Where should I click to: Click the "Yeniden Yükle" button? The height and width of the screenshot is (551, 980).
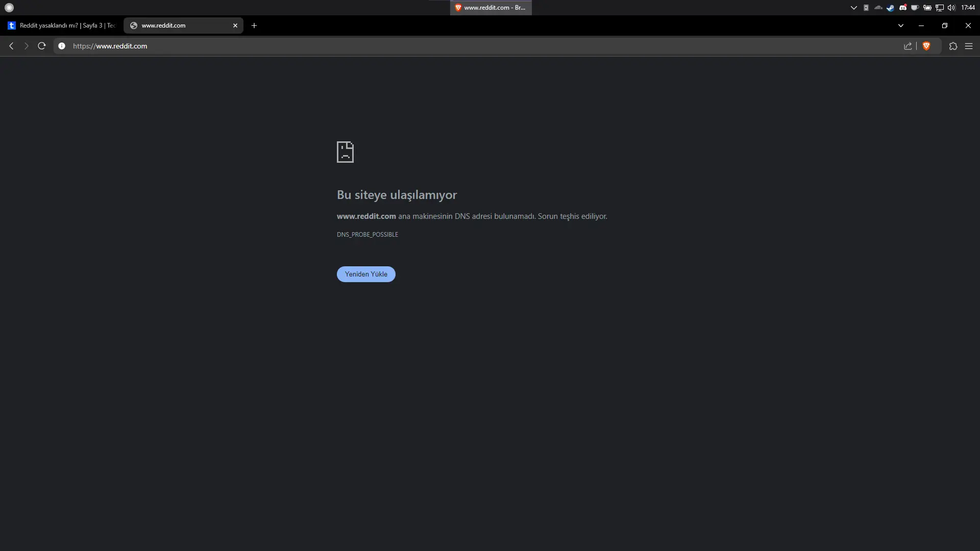(x=366, y=274)
